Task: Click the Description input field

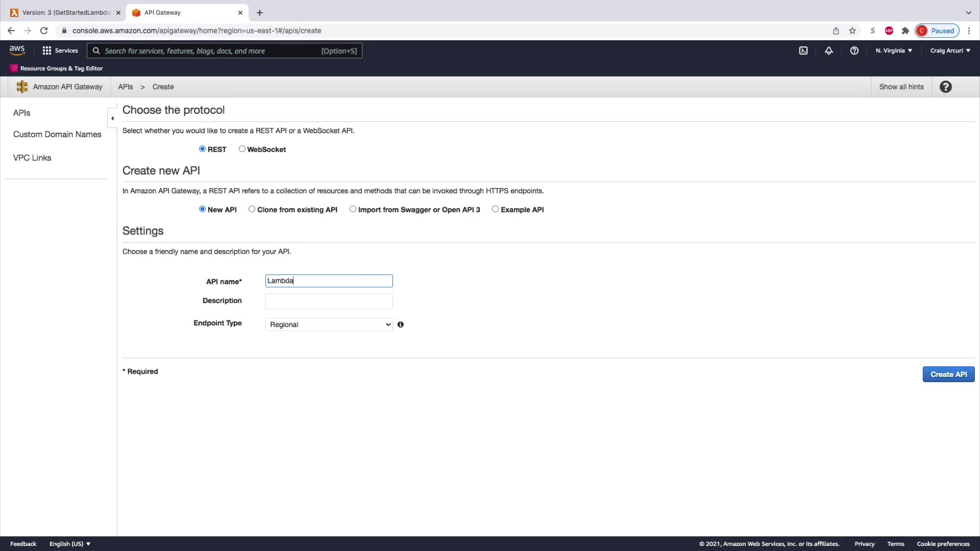Action: pyautogui.click(x=329, y=302)
